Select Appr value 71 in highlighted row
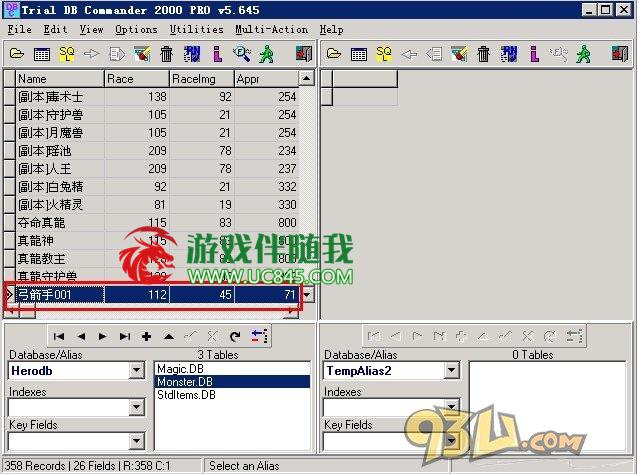 coord(266,294)
